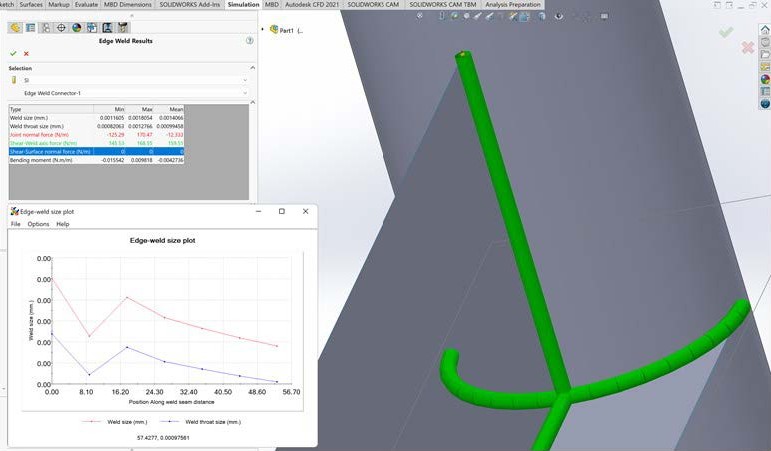This screenshot has height=451, width=771.
Task: Click Weld size max value 0.0018054
Action: click(140, 118)
